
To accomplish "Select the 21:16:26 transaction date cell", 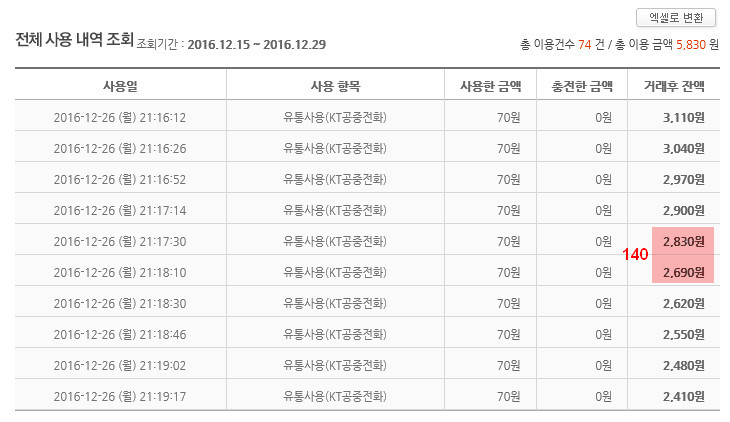I will (x=120, y=148).
